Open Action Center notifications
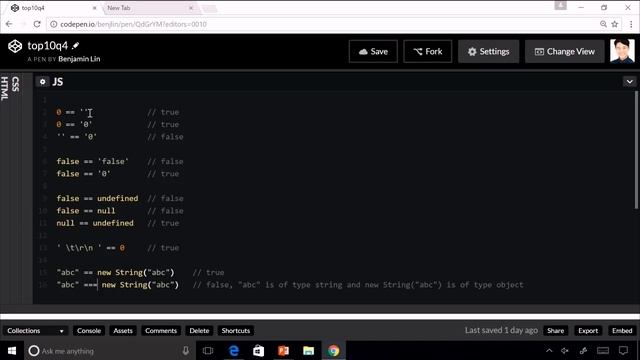640x360 pixels. tap(623, 351)
